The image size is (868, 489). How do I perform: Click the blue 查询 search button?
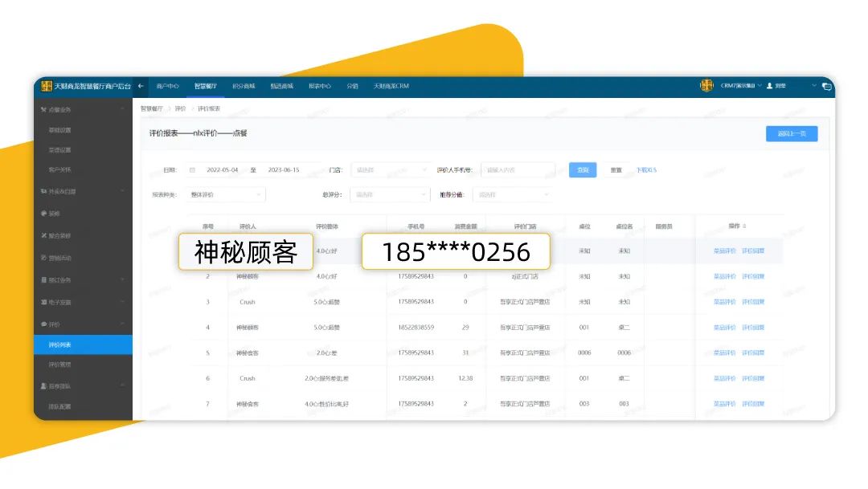tap(583, 169)
